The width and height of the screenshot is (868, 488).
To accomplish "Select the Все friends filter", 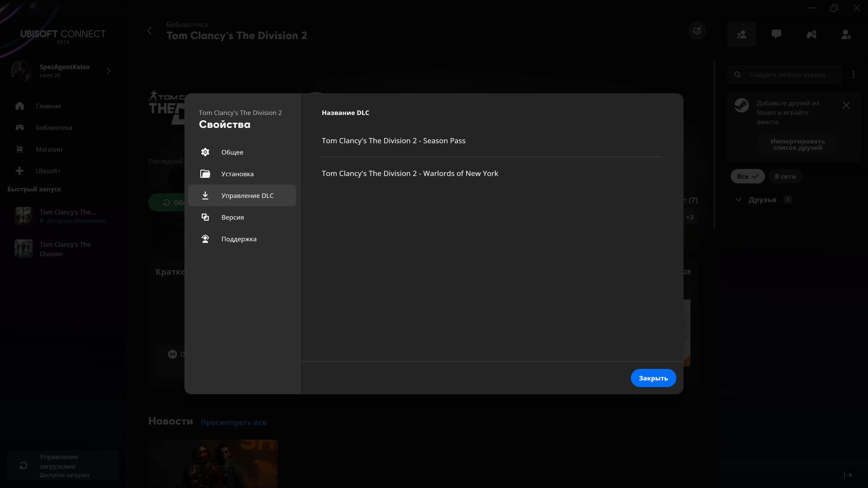I will click(x=747, y=176).
